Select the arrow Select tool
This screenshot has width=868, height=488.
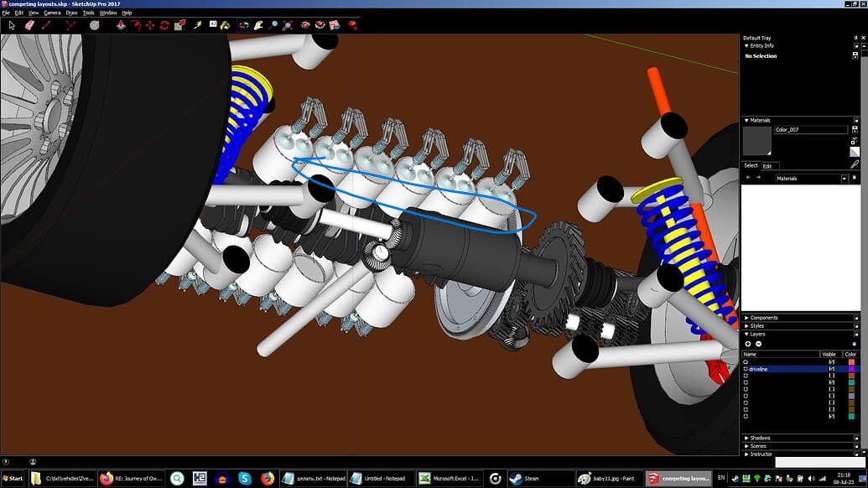pyautogui.click(x=13, y=25)
